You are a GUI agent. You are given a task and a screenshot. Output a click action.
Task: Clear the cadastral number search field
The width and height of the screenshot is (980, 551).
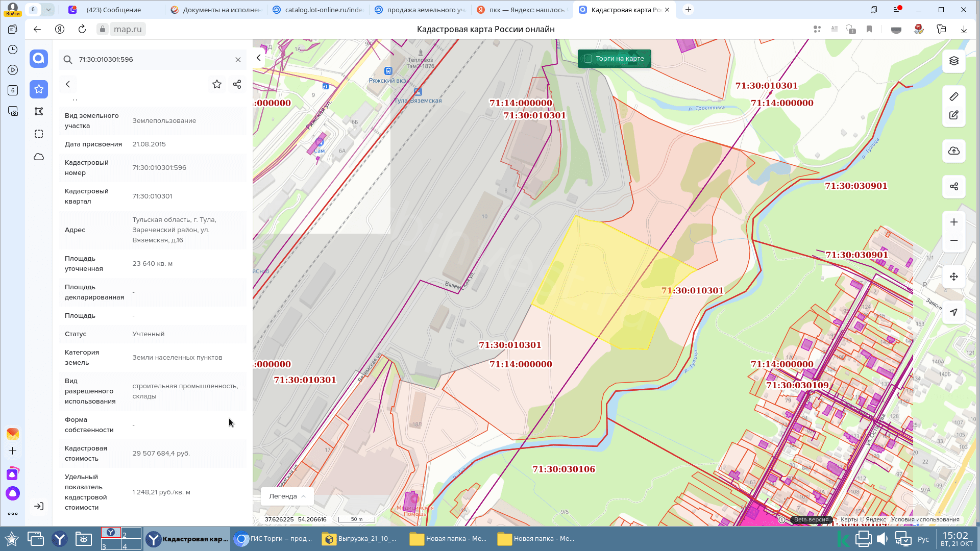[238, 60]
